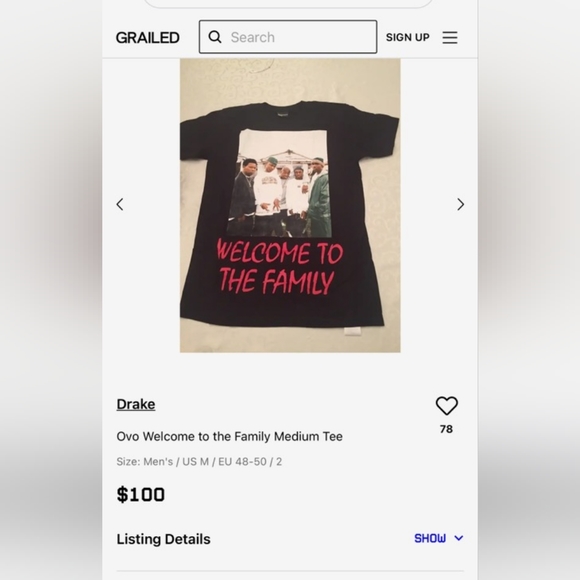Click the Ovo Welcome to the Family title
Image resolution: width=580 pixels, height=580 pixels.
click(229, 436)
